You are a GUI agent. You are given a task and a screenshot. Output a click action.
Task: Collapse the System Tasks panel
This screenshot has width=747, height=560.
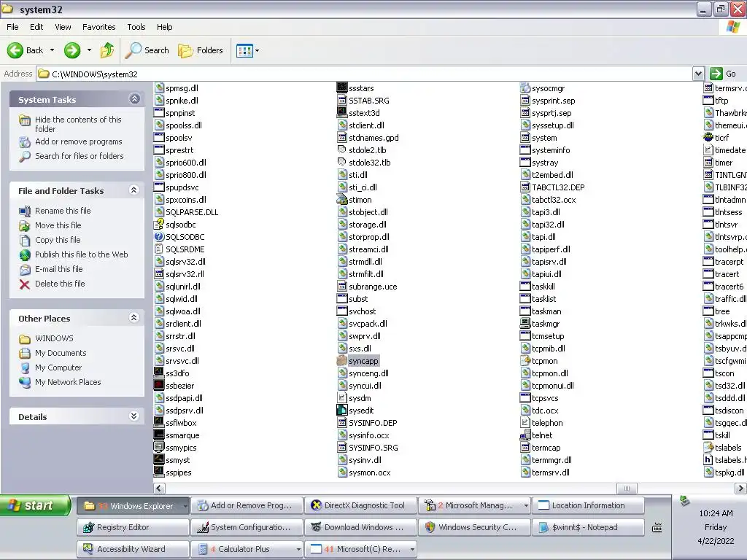(x=134, y=99)
